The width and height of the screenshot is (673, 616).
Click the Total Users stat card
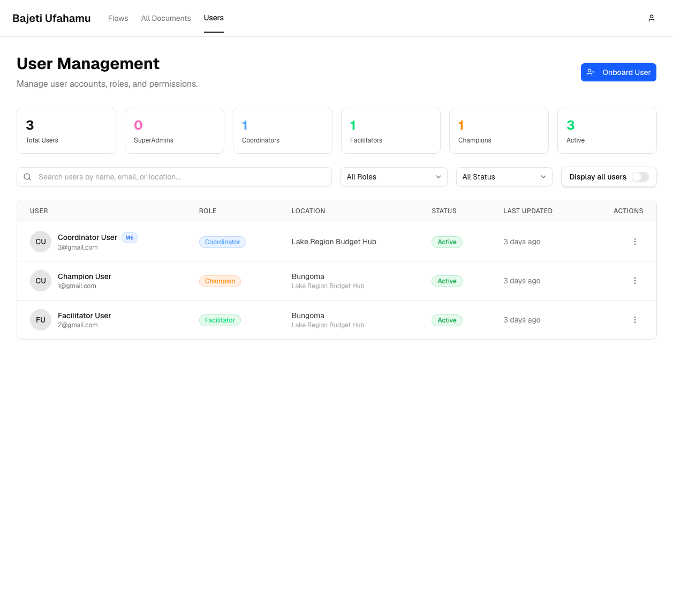(66, 131)
